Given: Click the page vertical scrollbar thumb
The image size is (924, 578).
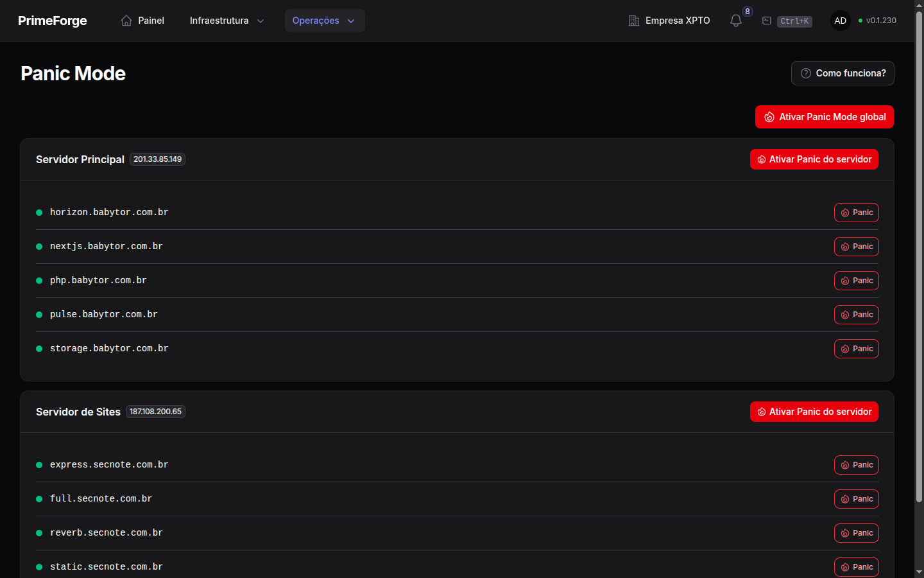Looking at the screenshot, I should (919, 257).
